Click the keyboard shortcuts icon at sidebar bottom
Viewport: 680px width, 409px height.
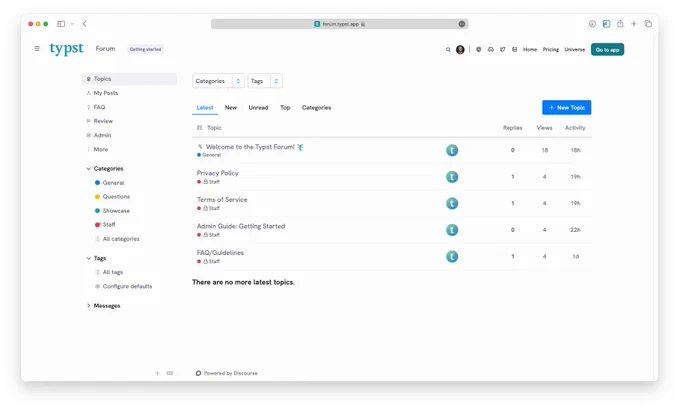coord(170,373)
